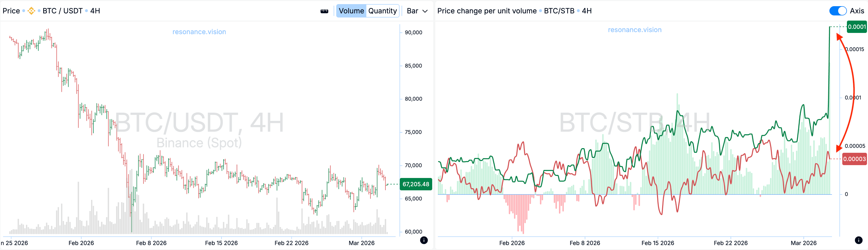Click the ruler measurement tool icon
This screenshot has height=250, width=868.
pos(324,11)
